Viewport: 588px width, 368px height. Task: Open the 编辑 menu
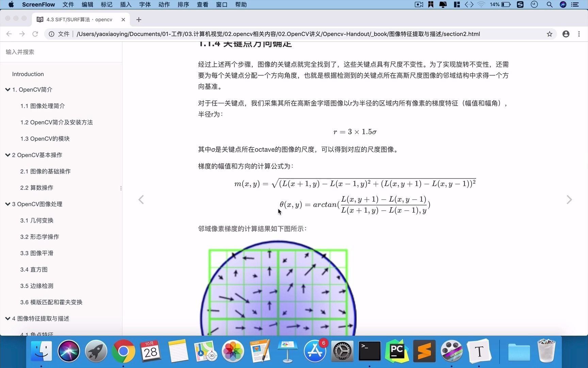point(87,4)
